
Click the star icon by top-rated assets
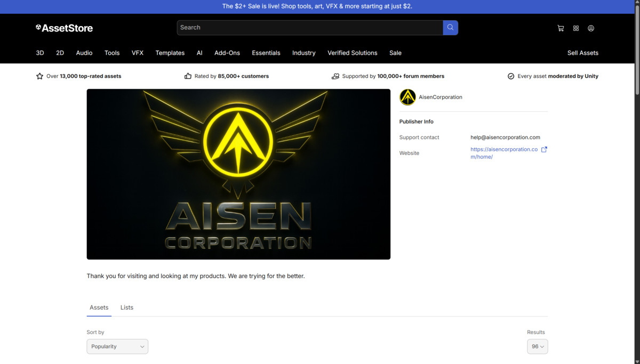[39, 76]
